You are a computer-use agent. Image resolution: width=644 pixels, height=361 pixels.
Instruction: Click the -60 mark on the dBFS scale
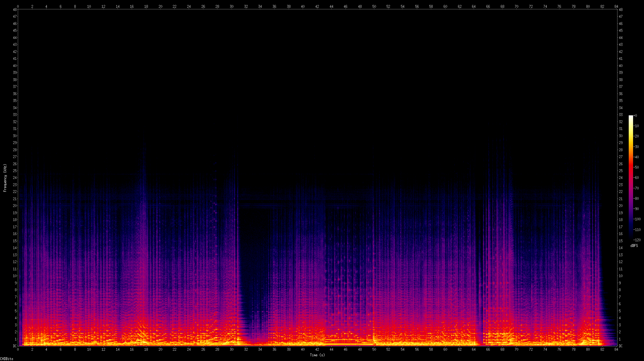[x=636, y=178]
